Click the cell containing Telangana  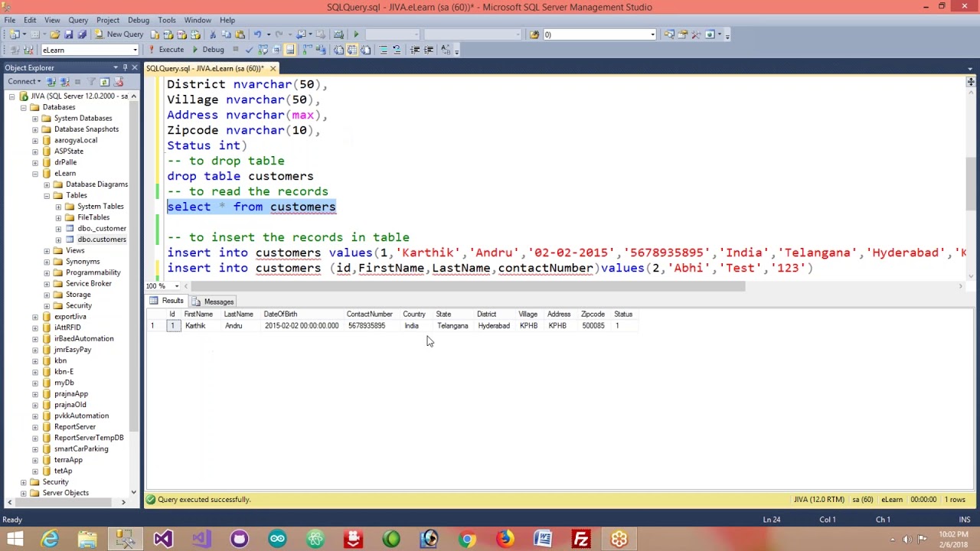pos(452,326)
